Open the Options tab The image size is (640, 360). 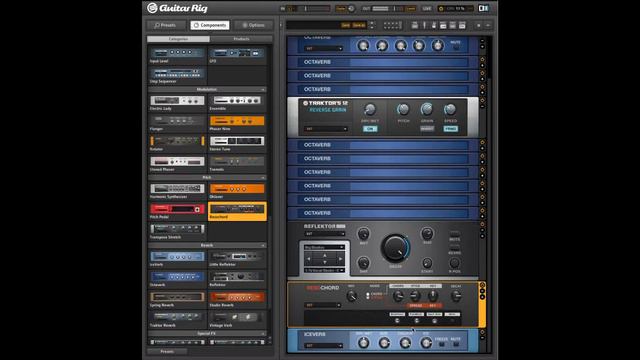(253, 25)
